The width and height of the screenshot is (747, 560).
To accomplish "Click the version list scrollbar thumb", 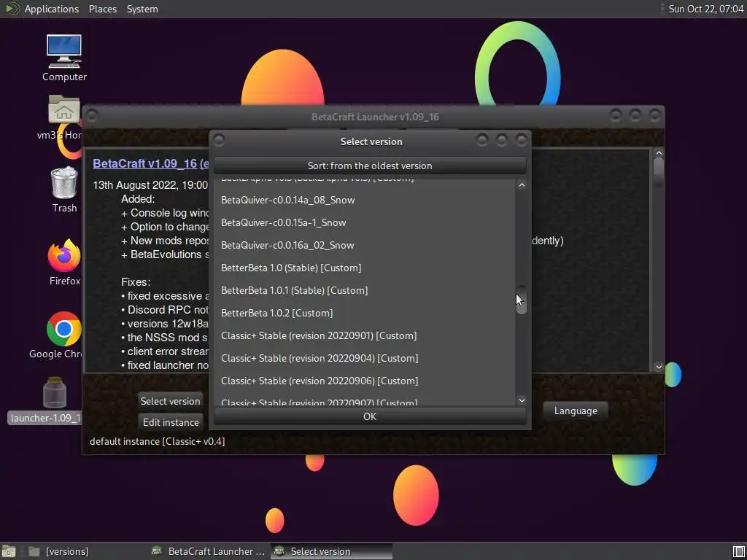I will pyautogui.click(x=521, y=300).
